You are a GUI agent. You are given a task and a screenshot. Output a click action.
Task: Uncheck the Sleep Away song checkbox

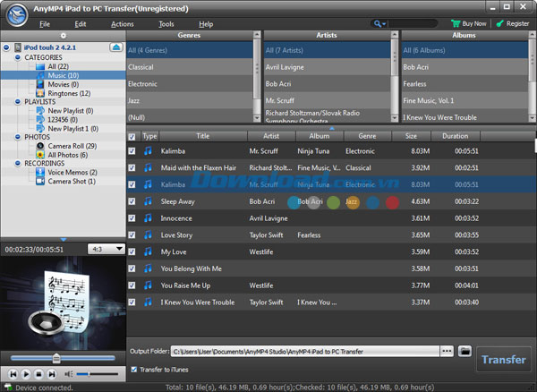132,202
